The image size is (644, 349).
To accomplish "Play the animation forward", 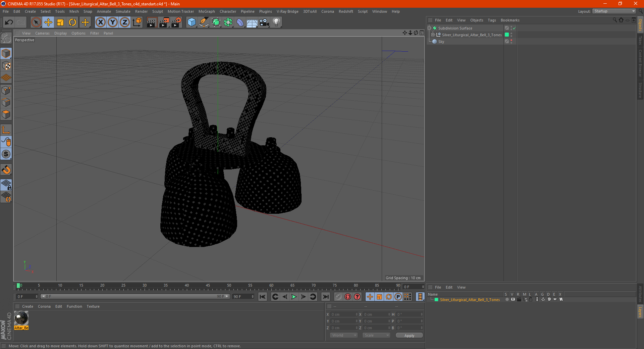I will pyautogui.click(x=294, y=297).
